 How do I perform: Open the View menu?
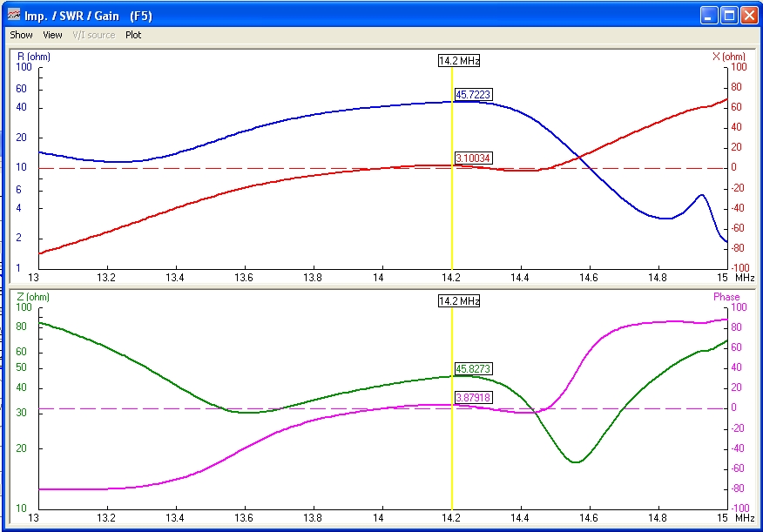[x=52, y=35]
